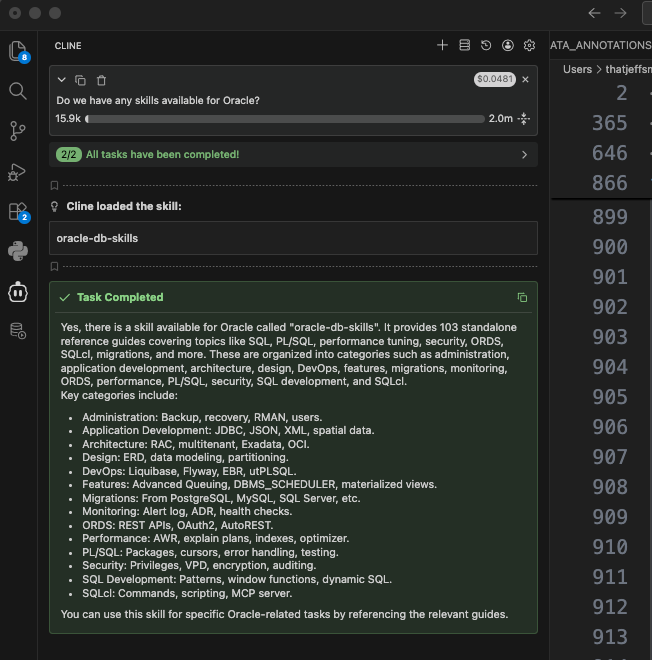The height and width of the screenshot is (660, 652).
Task: Select the Cline robot icon
Action: pyautogui.click(x=17, y=291)
